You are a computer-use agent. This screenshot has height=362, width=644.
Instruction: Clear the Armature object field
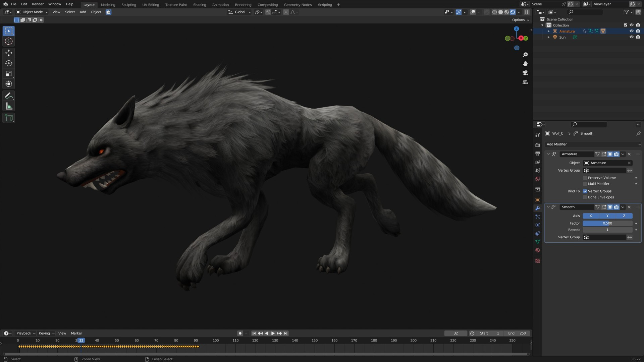pos(629,163)
